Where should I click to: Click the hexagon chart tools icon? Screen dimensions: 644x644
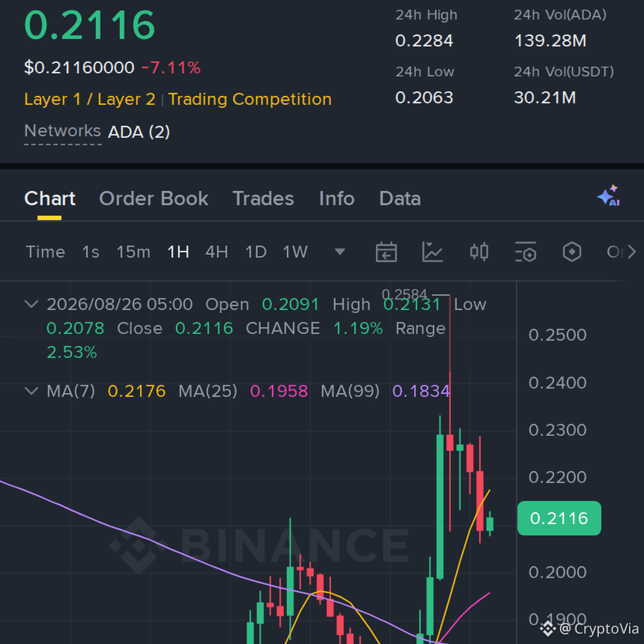click(x=572, y=252)
